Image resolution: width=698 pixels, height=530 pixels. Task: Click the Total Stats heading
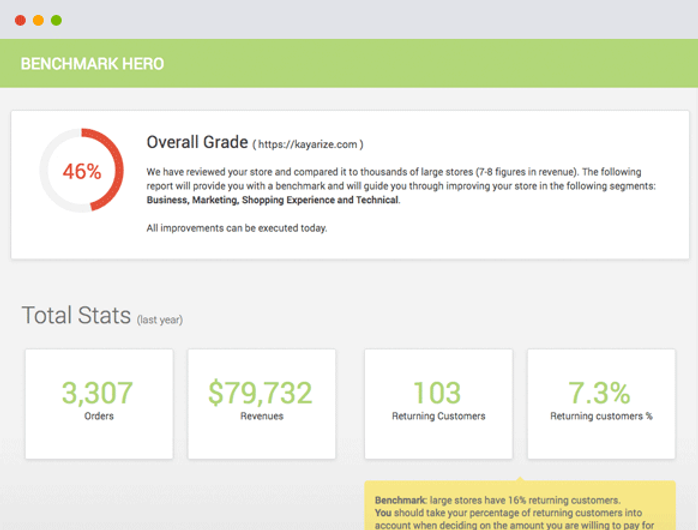76,316
